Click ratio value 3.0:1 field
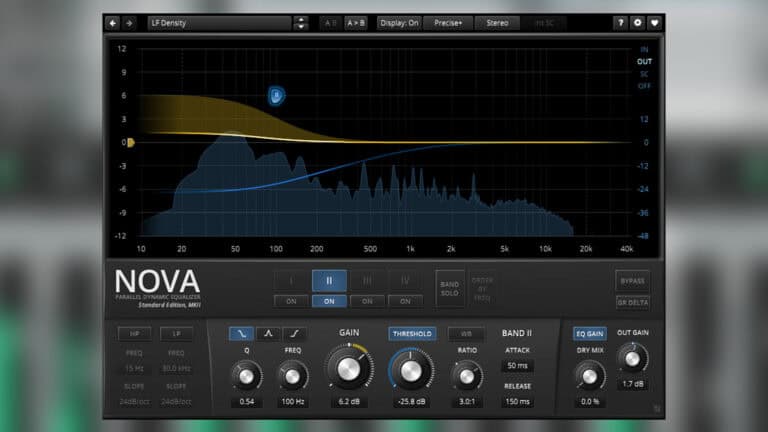 click(x=467, y=402)
